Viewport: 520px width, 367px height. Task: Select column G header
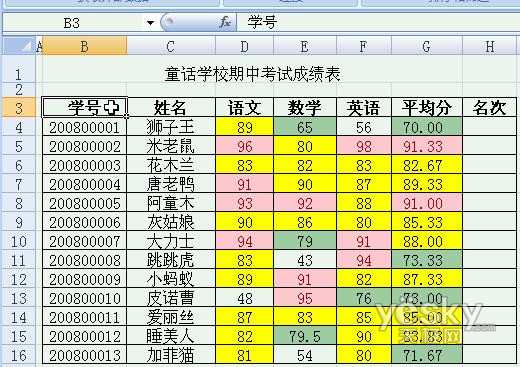(427, 46)
